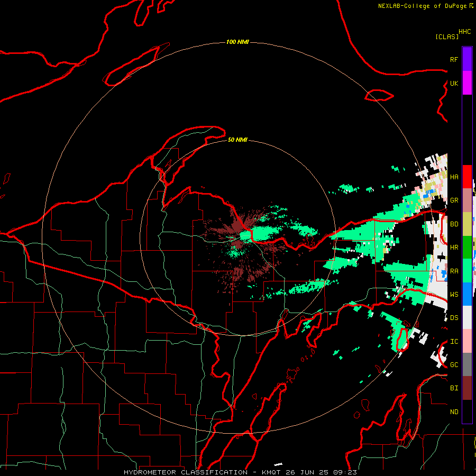
Task: Click the BI legend label
Action: tap(454, 388)
